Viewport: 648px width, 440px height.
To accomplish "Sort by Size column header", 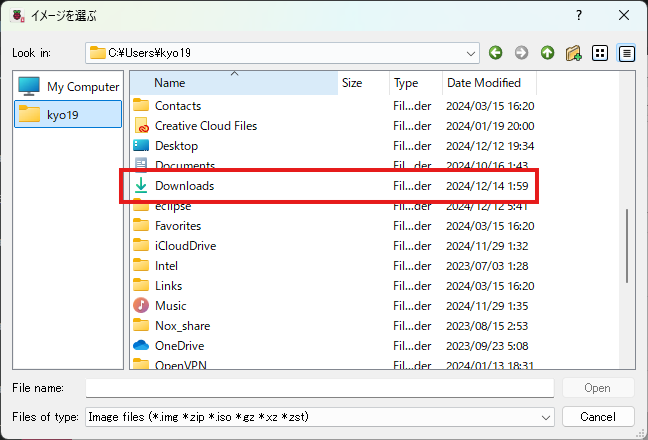I will tap(364, 83).
